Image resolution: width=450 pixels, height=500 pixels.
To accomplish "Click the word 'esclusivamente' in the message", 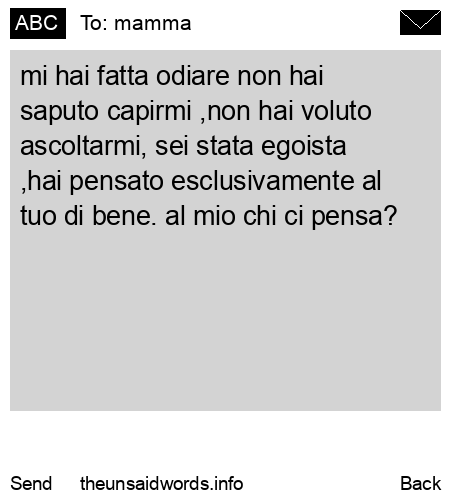I will click(263, 181).
